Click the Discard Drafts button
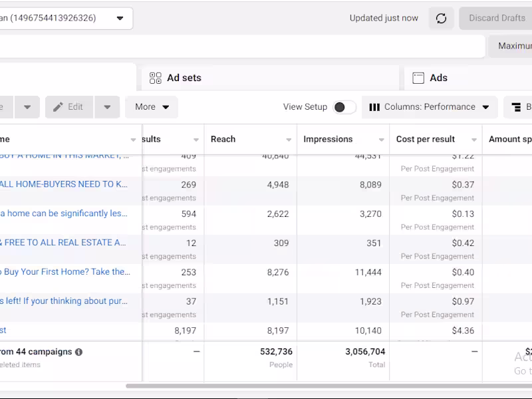Image resolution: width=532 pixels, height=399 pixels. tap(496, 18)
